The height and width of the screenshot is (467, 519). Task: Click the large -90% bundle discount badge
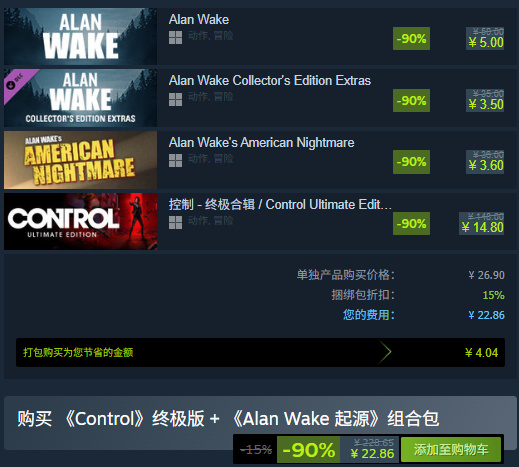pyautogui.click(x=308, y=450)
